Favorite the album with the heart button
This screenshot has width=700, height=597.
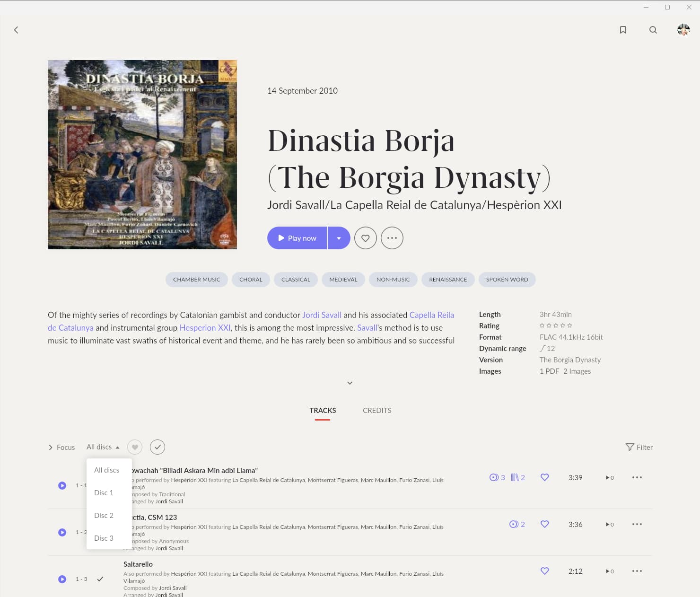tap(366, 238)
